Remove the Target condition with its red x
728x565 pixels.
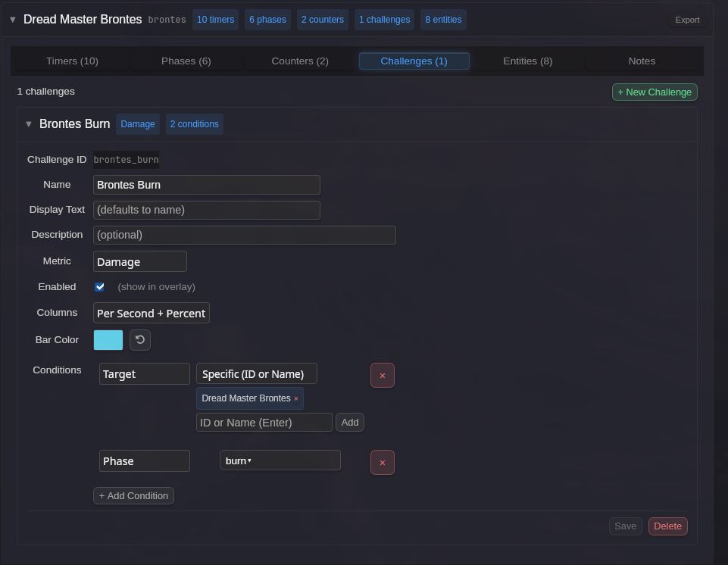tap(383, 375)
